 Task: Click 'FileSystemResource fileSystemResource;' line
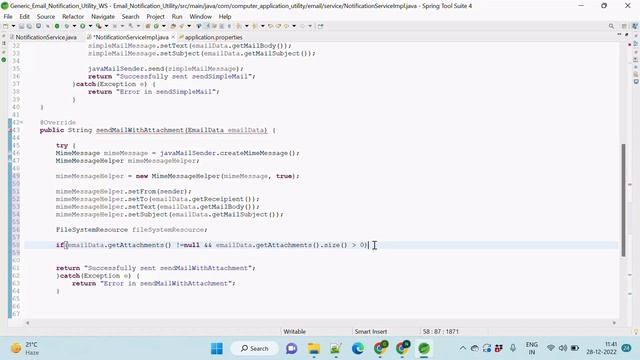[131, 230]
